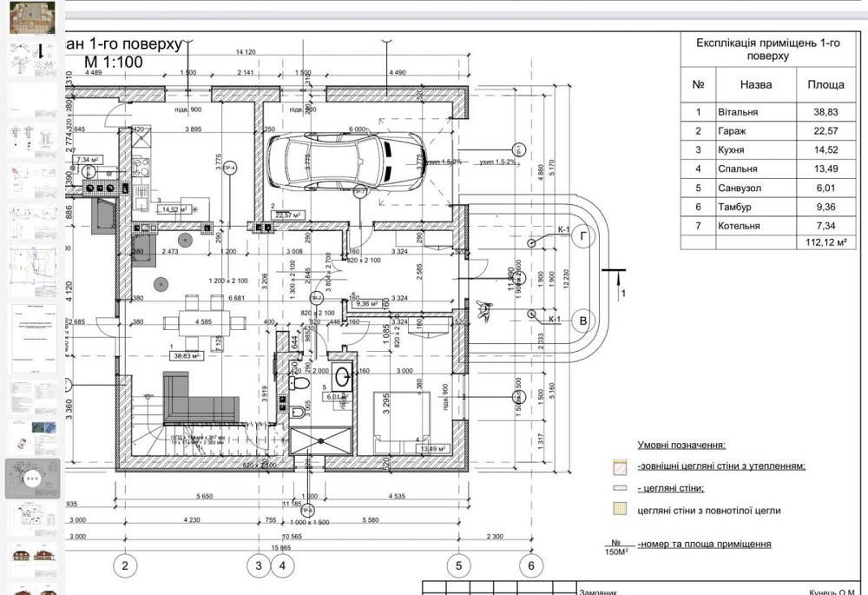This screenshot has width=868, height=595.
Task: Select the axis marker circle labeled Г
Action: click(x=584, y=235)
